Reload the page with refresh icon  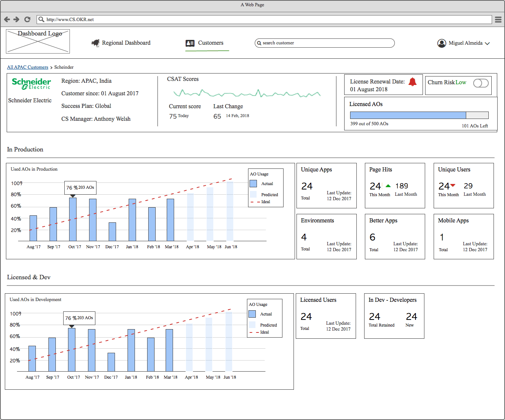click(x=27, y=19)
